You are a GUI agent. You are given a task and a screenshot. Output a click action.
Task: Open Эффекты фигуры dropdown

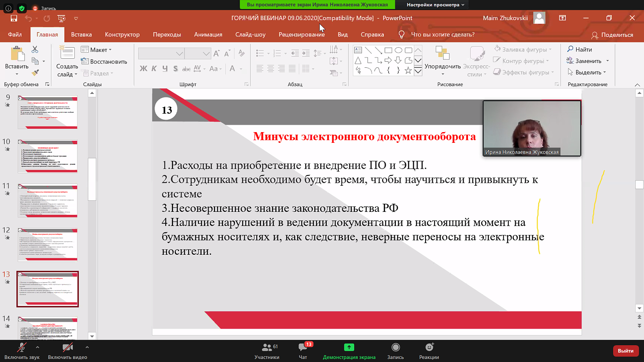(x=524, y=72)
